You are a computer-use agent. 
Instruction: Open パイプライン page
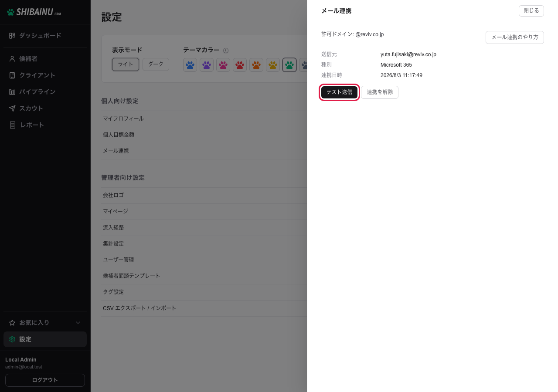[x=45, y=92]
